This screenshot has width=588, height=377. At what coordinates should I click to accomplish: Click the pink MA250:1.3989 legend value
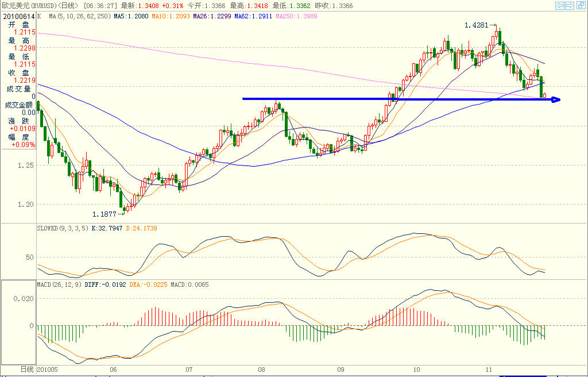[296, 17]
